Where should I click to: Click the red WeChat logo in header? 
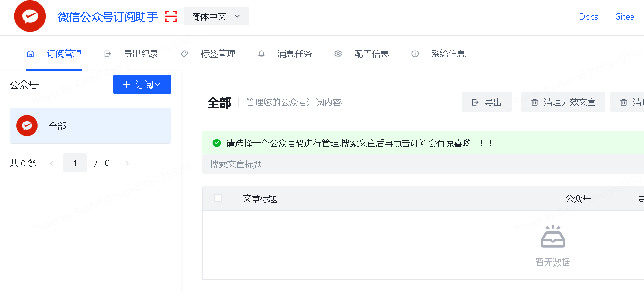coord(30,17)
